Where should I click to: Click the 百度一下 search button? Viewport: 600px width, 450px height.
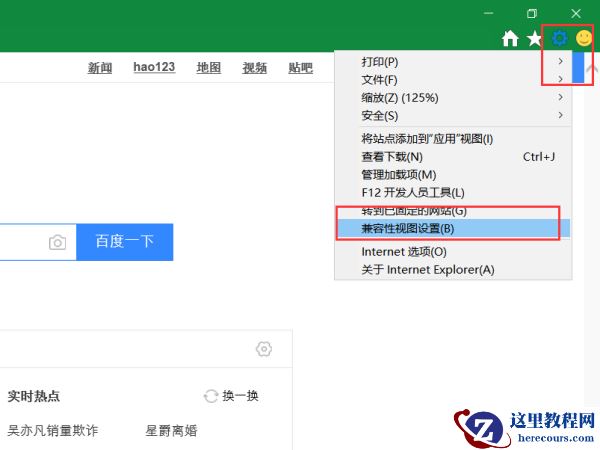125,242
